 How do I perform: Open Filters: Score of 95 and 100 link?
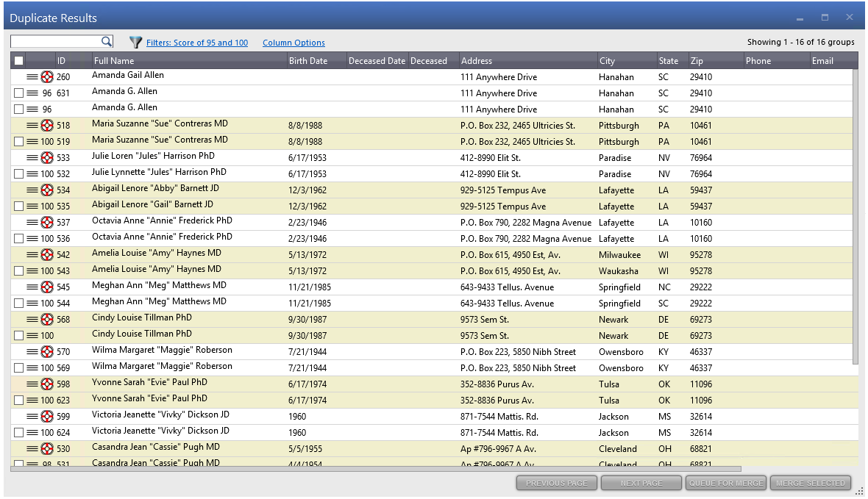pyautogui.click(x=197, y=43)
